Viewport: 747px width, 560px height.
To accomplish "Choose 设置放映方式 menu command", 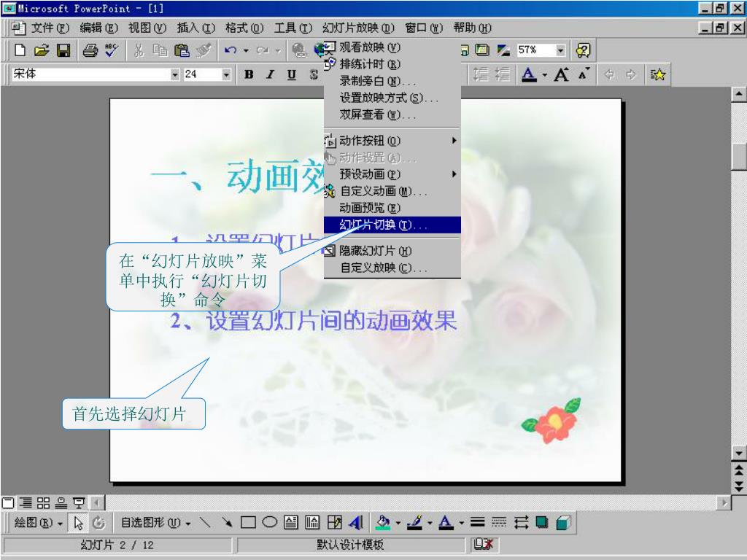I will [x=392, y=98].
